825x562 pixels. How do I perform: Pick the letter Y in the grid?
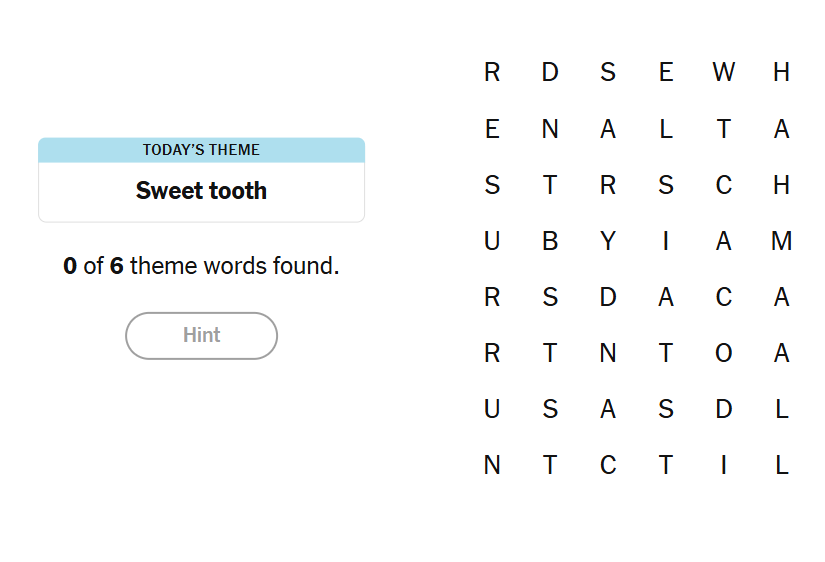click(x=608, y=241)
